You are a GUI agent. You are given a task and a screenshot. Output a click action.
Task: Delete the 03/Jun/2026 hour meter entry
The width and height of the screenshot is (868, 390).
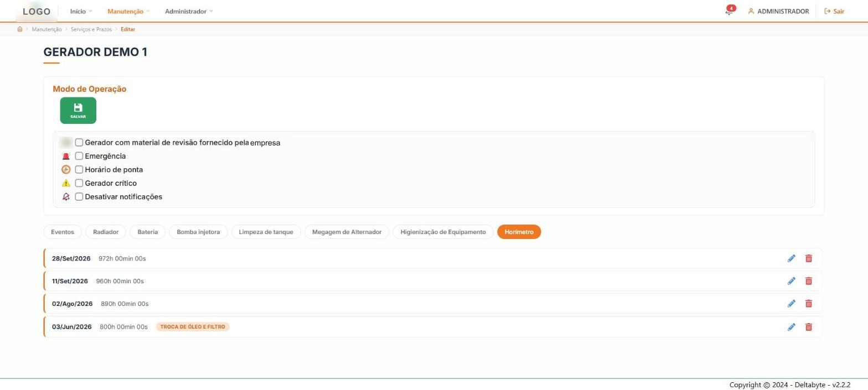pyautogui.click(x=809, y=327)
